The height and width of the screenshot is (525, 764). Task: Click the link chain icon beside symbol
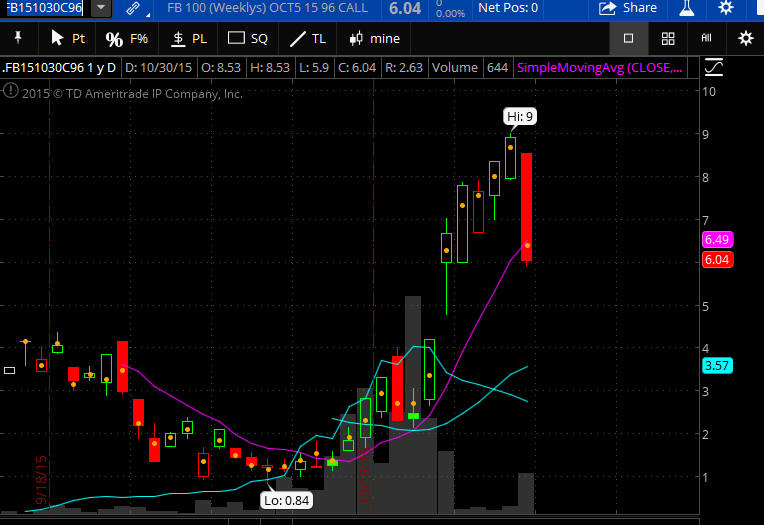point(132,8)
